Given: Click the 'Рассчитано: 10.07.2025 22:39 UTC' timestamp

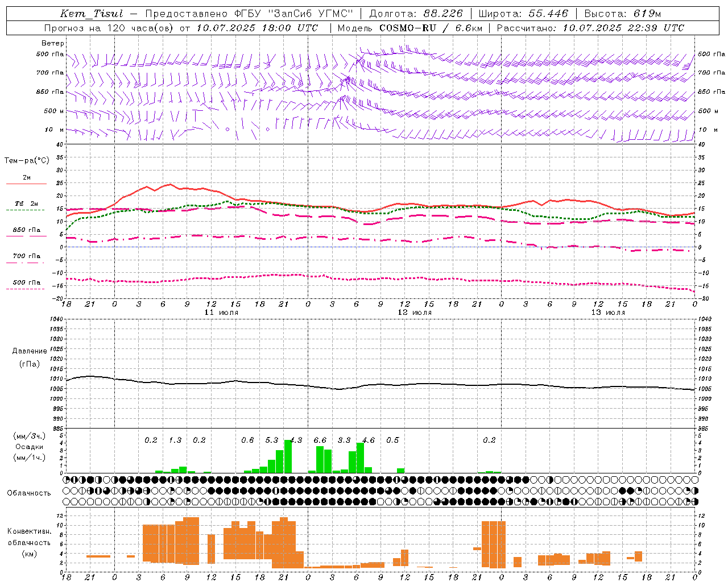Looking at the screenshot, I should click(x=590, y=28).
